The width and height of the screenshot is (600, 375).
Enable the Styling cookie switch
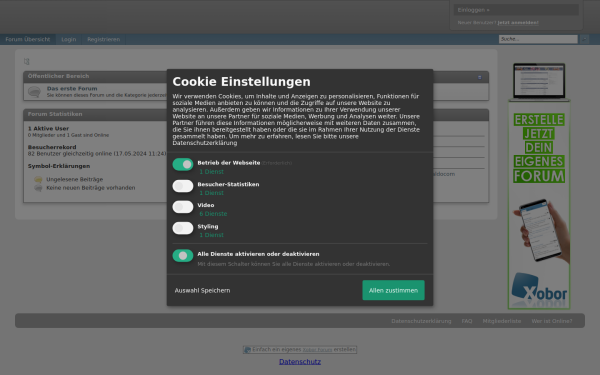point(183,228)
